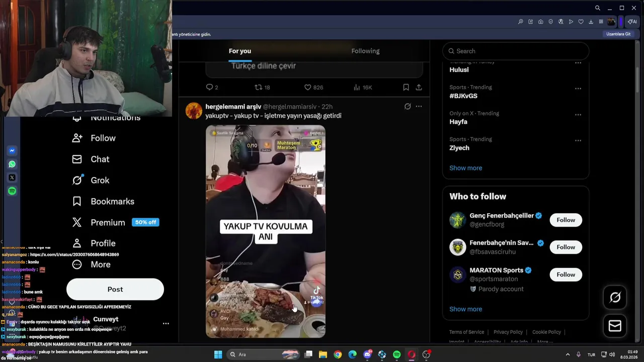Open X in the Opera sidebar

tap(12, 177)
